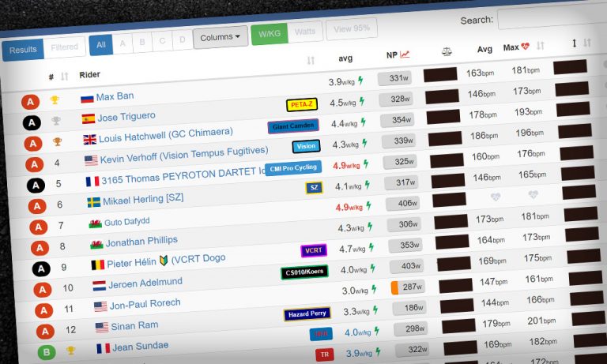
Task: Switch to the Filtered results tab
Action: pos(64,47)
